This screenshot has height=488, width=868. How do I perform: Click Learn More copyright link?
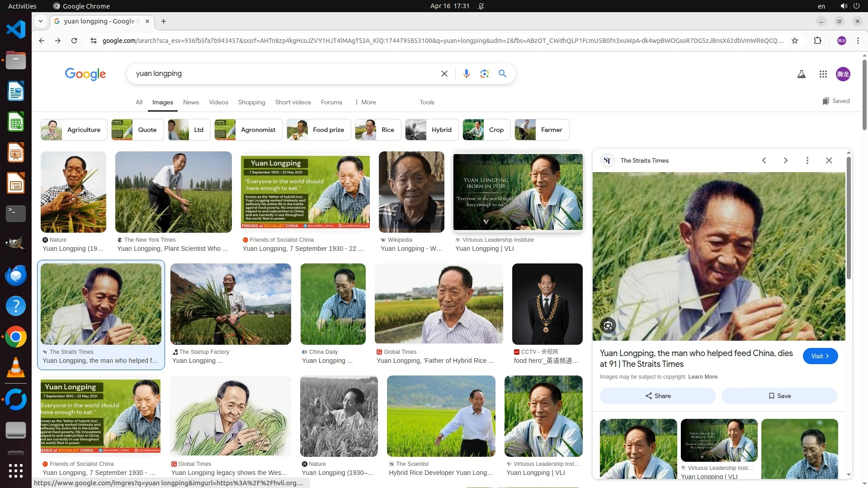click(x=703, y=377)
